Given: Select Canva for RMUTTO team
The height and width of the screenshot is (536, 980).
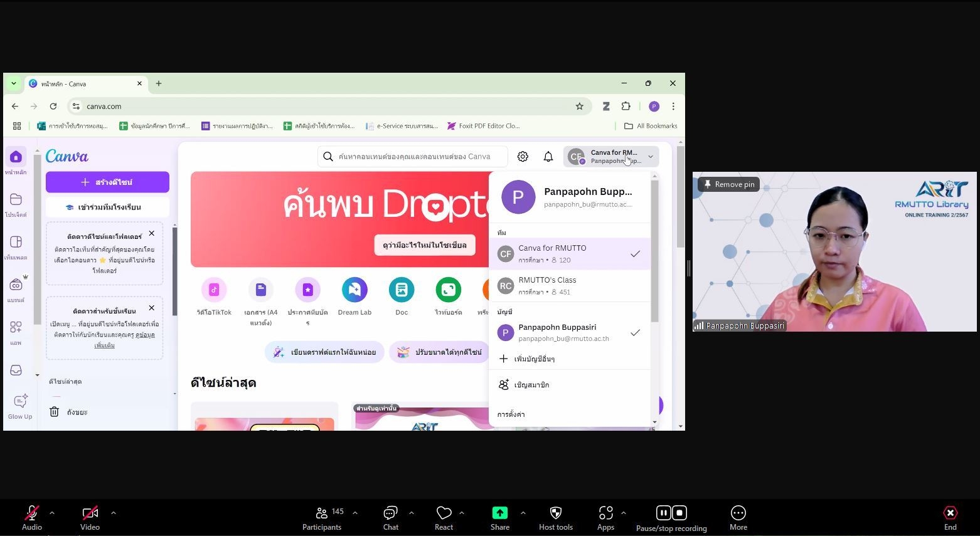Looking at the screenshot, I should click(570, 254).
